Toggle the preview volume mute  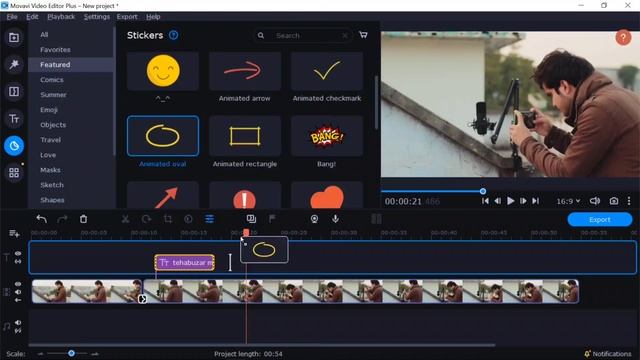(595, 201)
